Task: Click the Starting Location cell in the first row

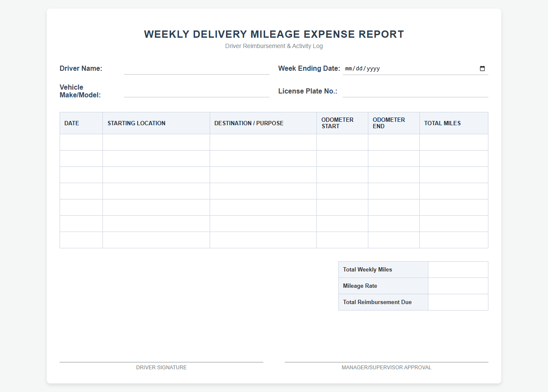Action: (157, 142)
